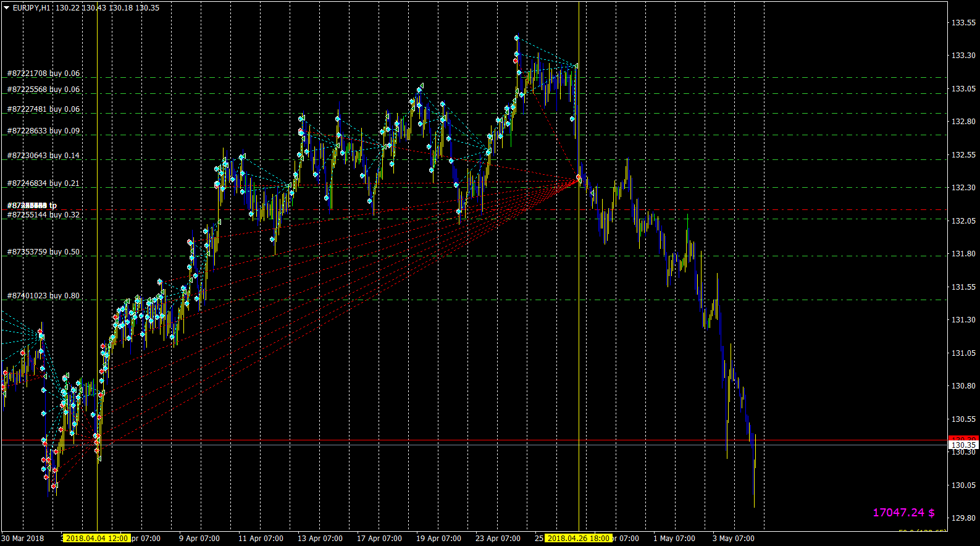
Task: Click the 130.05 price scale value
Action: tap(963, 485)
